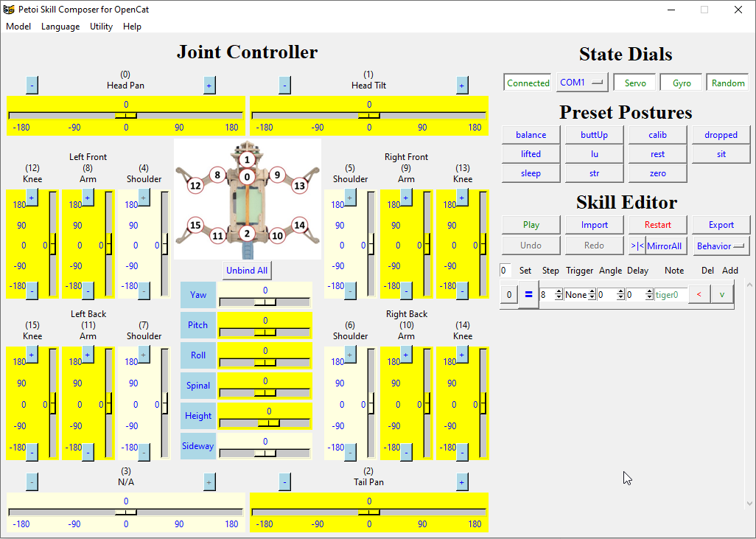Open the Language menu
The height and width of the screenshot is (539, 756).
[x=60, y=27]
